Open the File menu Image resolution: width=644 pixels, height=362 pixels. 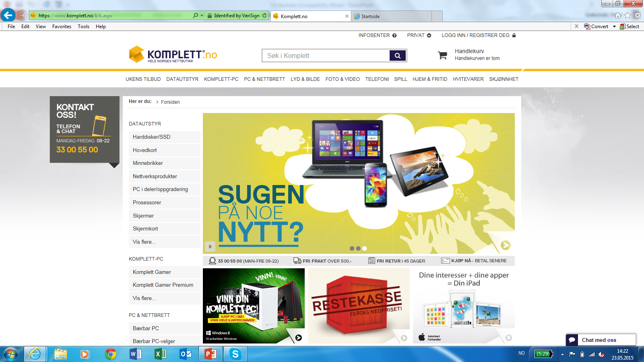click(11, 27)
